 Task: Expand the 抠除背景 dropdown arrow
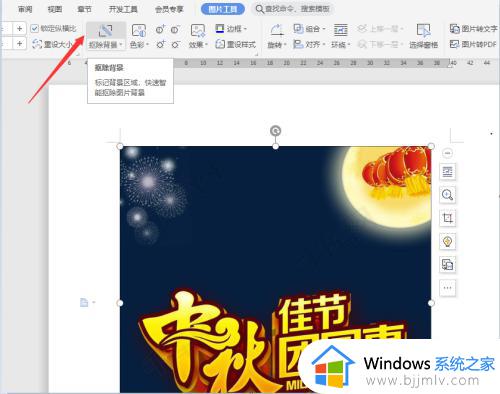pos(121,44)
